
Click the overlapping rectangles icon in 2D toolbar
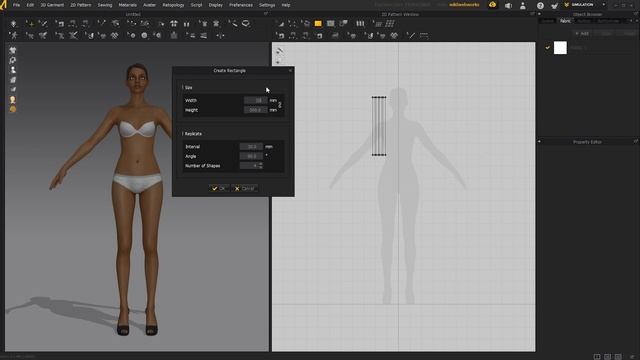click(x=343, y=24)
